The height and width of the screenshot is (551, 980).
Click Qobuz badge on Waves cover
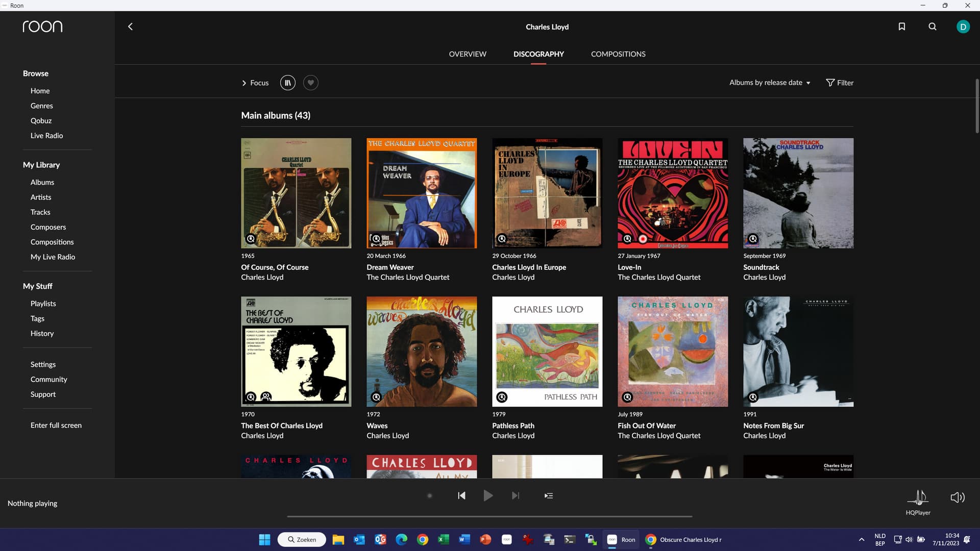[x=376, y=397]
